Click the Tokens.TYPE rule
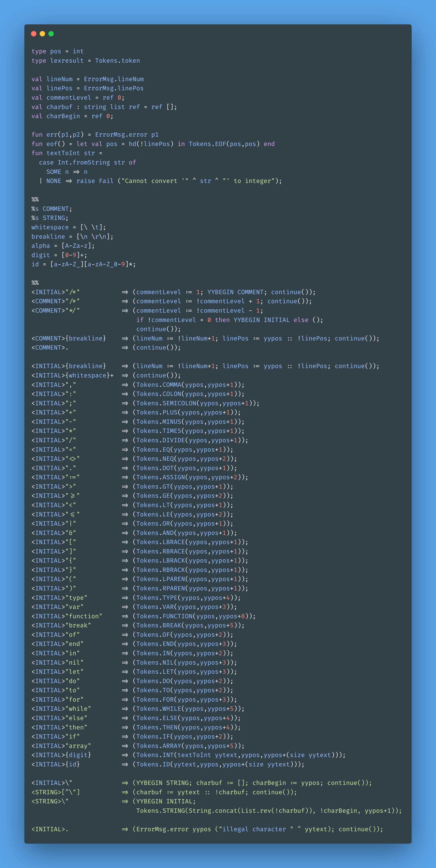This screenshot has width=436, height=868. pyautogui.click(x=136, y=598)
